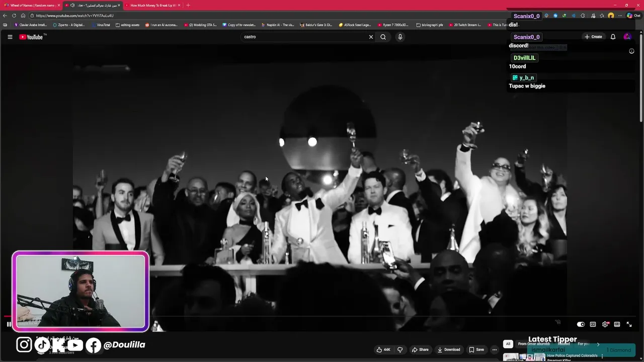Open browser profile avatar in toolbar

click(x=611, y=16)
